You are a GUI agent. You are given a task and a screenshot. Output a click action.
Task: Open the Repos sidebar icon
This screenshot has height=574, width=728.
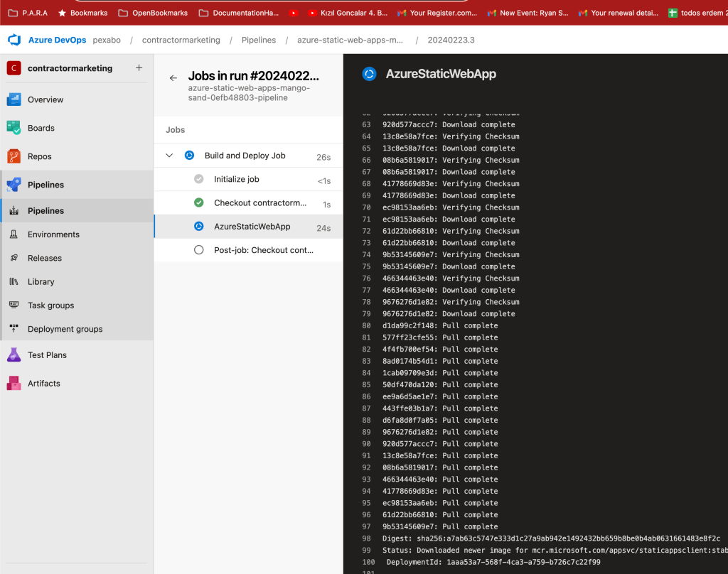coord(14,156)
